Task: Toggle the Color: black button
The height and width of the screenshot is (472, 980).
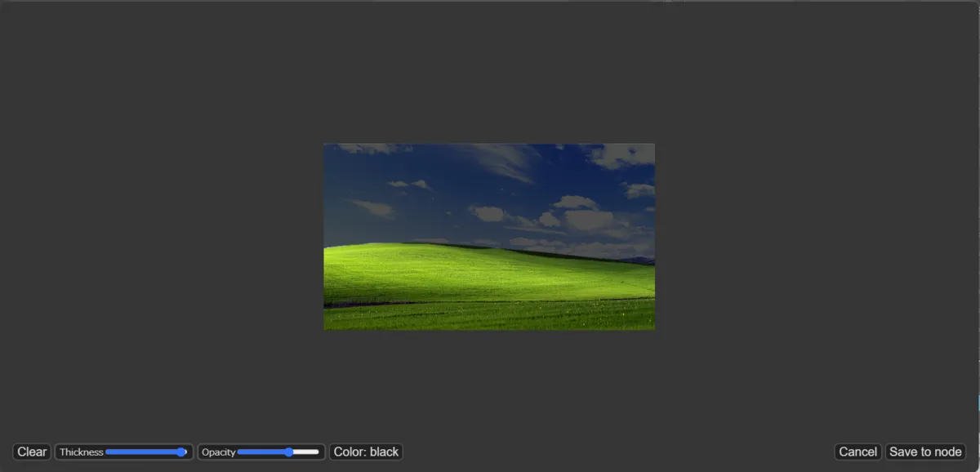Action: [x=366, y=452]
